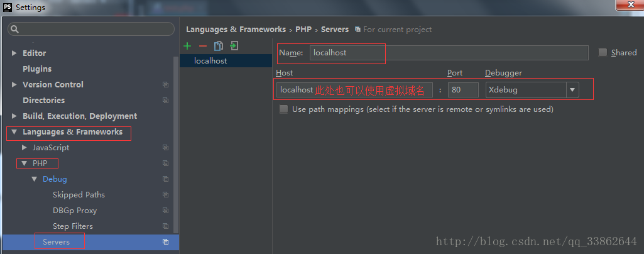Screen dimensions: 644x254
Task: Click the settings tree vertical scrollbar
Action: [176, 144]
